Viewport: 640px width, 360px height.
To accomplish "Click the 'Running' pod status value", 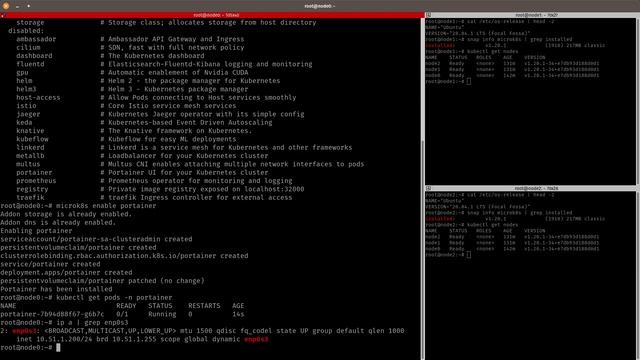I will 162,314.
